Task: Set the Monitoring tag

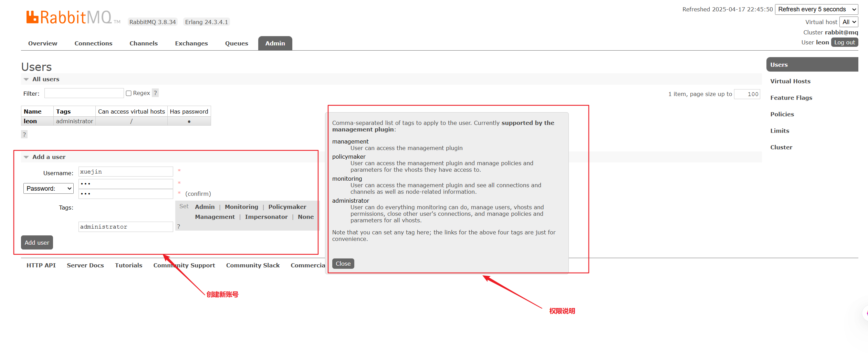Action: pyautogui.click(x=241, y=207)
